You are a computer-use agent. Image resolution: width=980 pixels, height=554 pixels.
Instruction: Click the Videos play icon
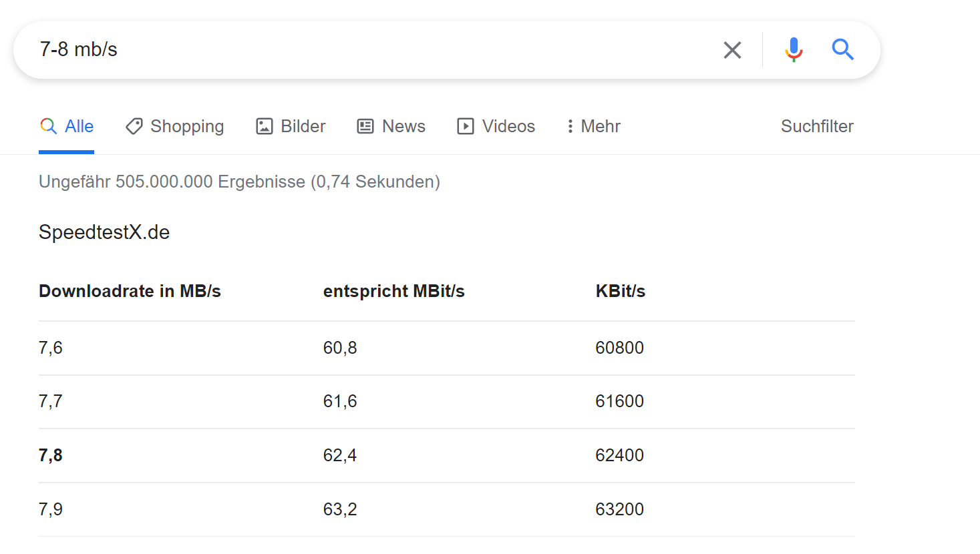[x=466, y=126]
